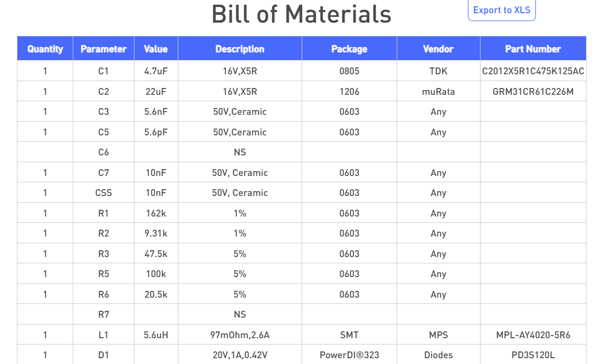Select the muRata vendor cell

click(x=438, y=92)
